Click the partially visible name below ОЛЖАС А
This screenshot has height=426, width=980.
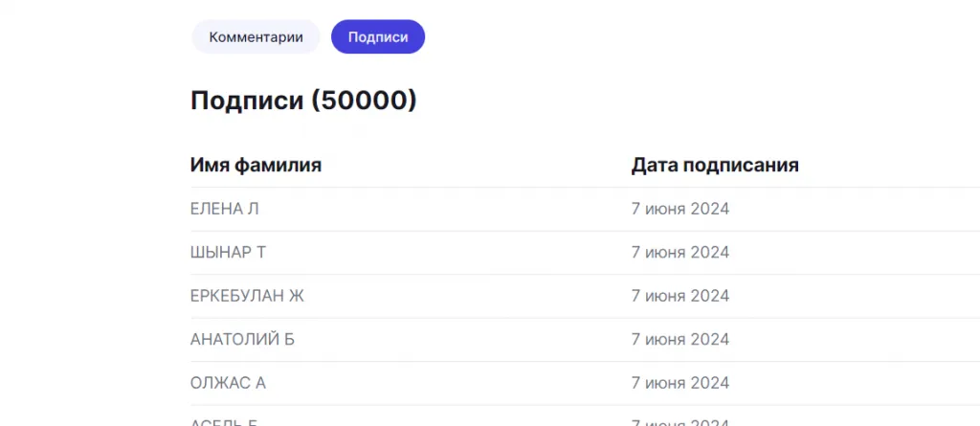(x=224, y=422)
